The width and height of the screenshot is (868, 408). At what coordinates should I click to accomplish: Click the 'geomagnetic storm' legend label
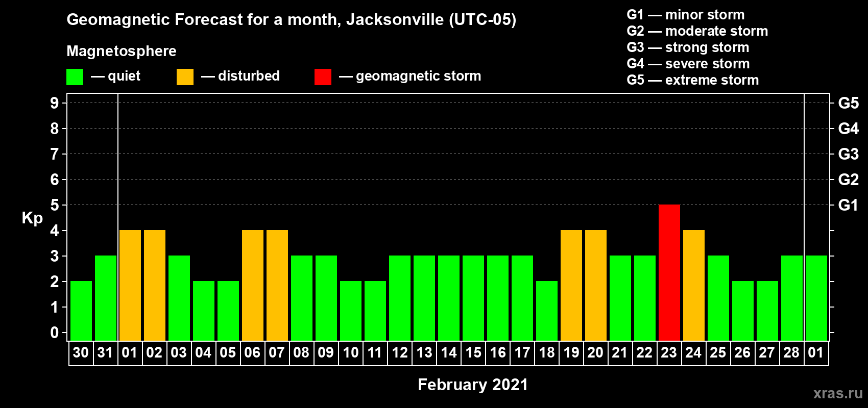click(419, 76)
